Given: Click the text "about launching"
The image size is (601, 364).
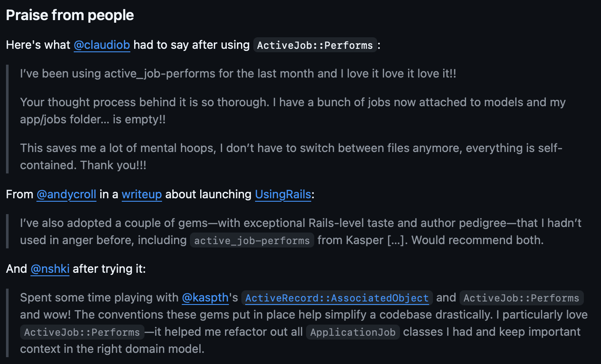Looking at the screenshot, I should point(208,194).
